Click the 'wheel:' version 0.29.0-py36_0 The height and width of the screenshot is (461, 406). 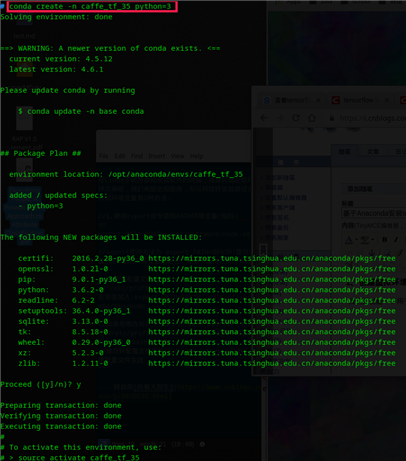101,342
